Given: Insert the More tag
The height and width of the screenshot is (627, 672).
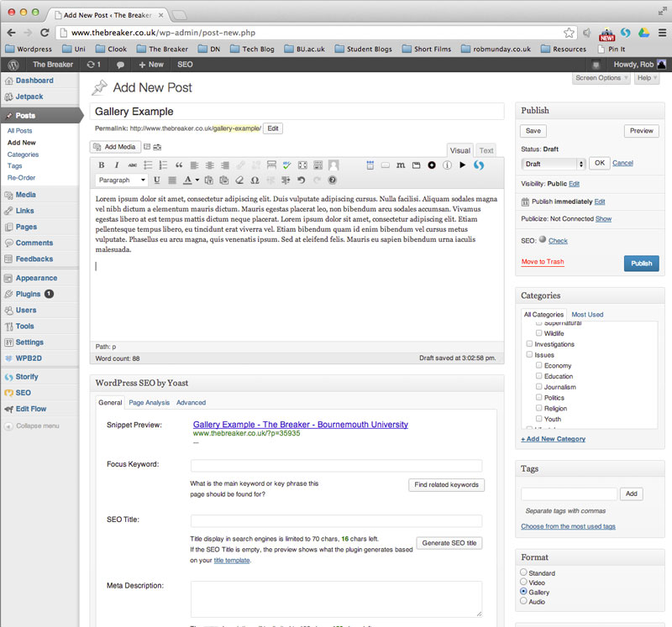Looking at the screenshot, I should [271, 165].
